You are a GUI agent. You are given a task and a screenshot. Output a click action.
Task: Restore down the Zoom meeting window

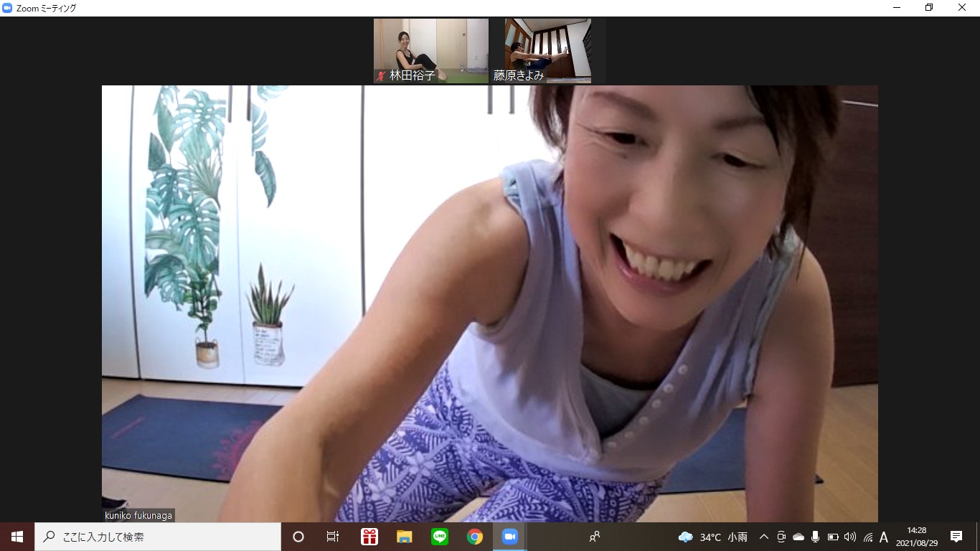click(930, 8)
